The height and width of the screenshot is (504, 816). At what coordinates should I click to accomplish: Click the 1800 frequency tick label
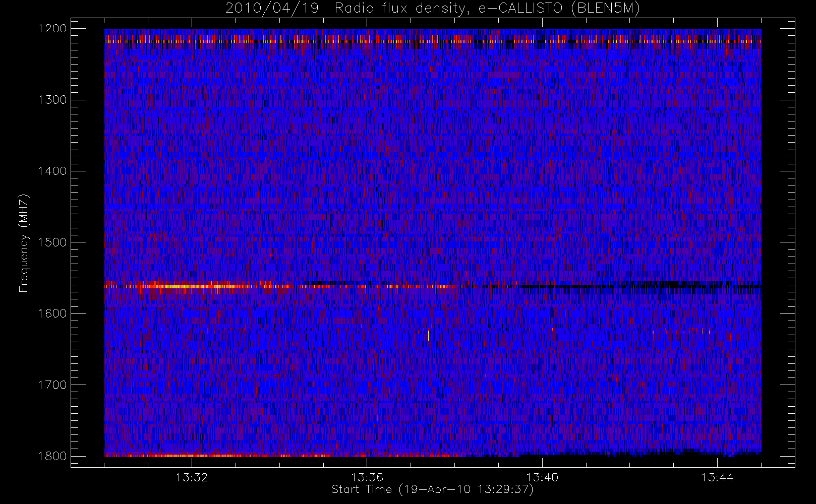[x=52, y=456]
